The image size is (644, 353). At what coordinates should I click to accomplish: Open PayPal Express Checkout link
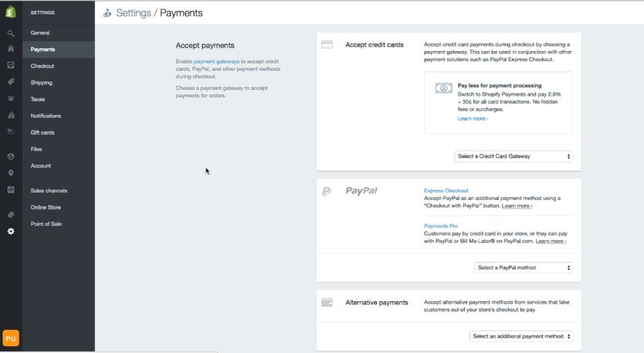[446, 190]
